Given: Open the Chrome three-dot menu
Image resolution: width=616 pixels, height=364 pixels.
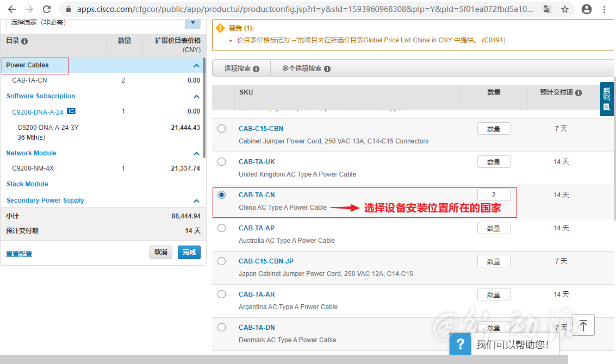Looking at the screenshot, I should (x=604, y=9).
